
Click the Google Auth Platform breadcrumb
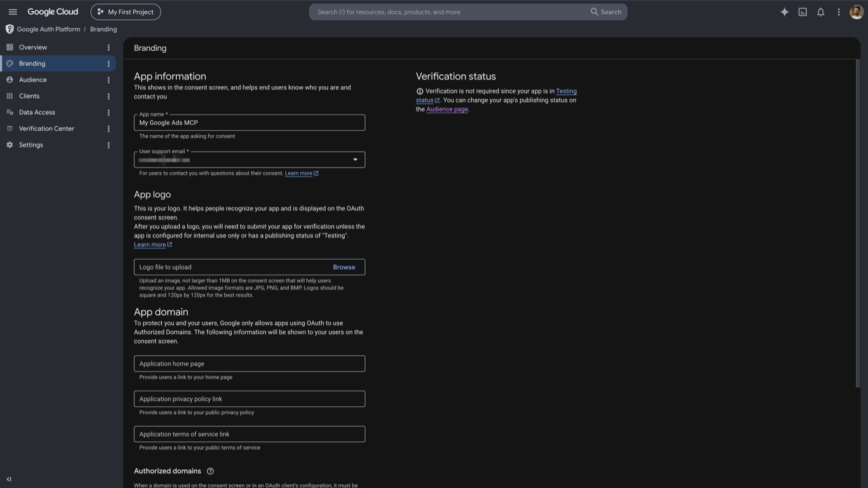coord(48,29)
